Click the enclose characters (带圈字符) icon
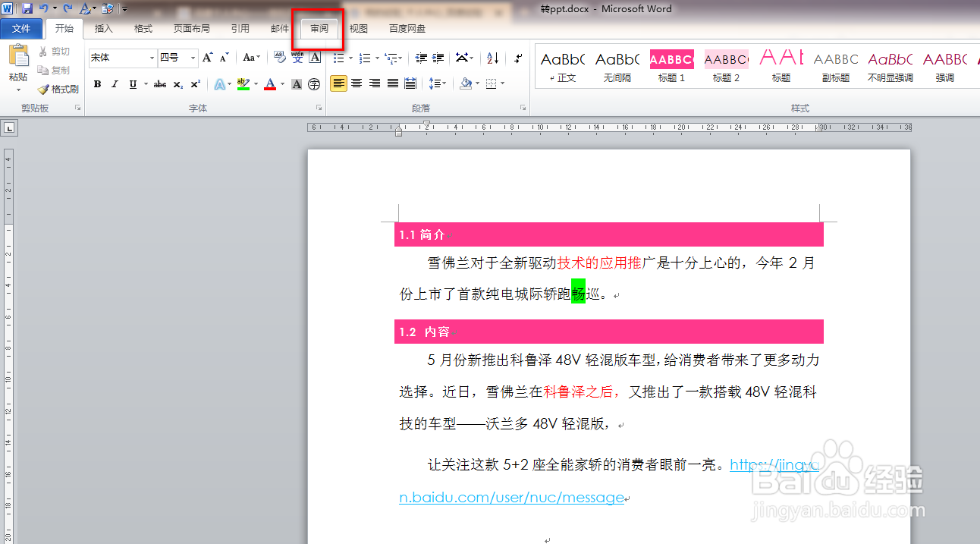 tap(313, 84)
